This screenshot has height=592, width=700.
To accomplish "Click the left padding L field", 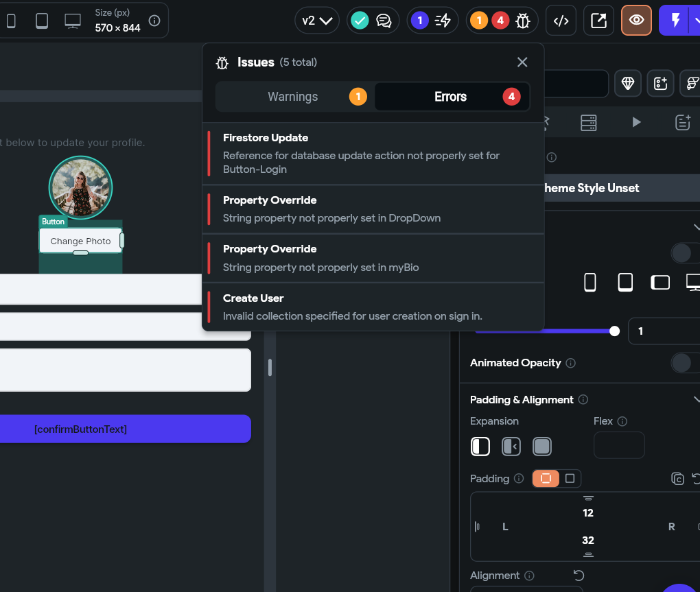I will (505, 526).
